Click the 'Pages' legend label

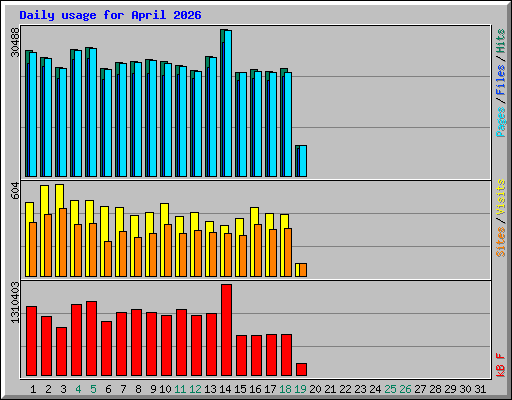[x=501, y=122]
